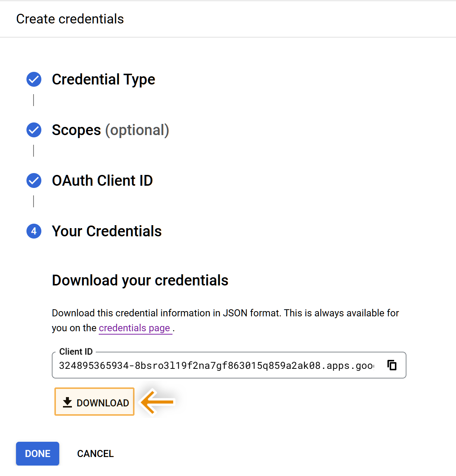Click the Create credentials page title
Screen dimensions: 456x476
(70, 19)
